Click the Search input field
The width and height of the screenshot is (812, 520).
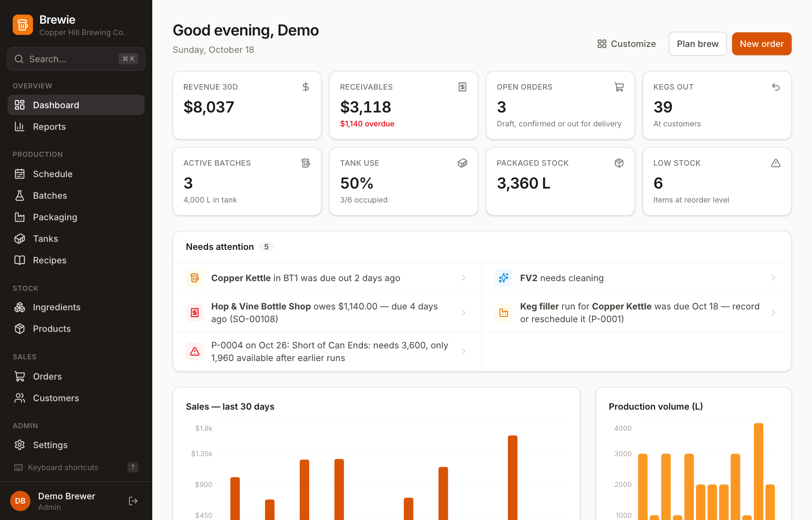(76, 59)
